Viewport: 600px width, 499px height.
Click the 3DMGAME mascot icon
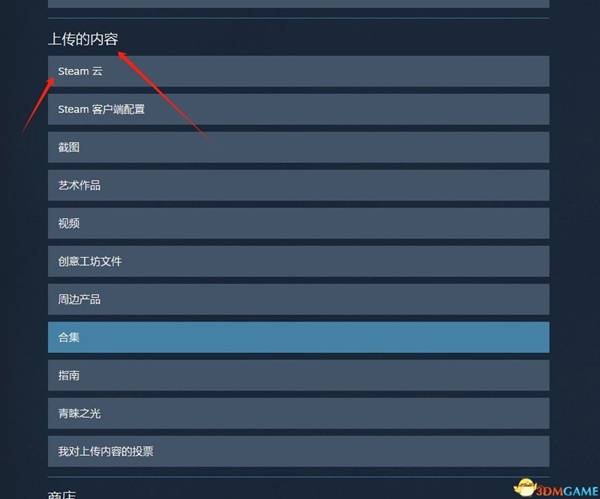tap(525, 488)
